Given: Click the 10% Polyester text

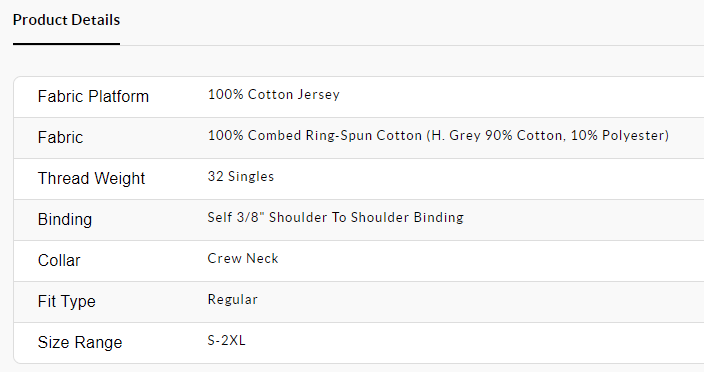Looking at the screenshot, I should pyautogui.click(x=618, y=136).
